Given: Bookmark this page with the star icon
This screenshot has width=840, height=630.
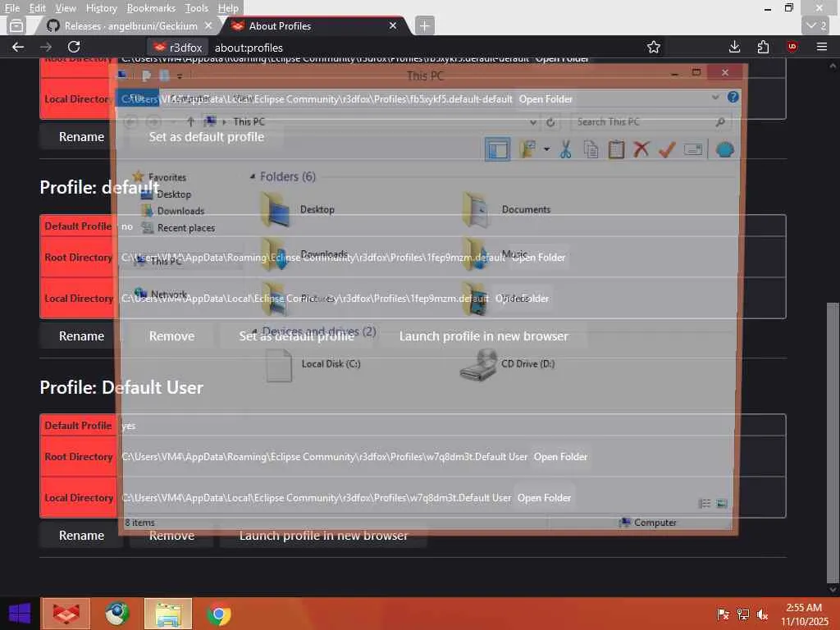Looking at the screenshot, I should coord(653,47).
